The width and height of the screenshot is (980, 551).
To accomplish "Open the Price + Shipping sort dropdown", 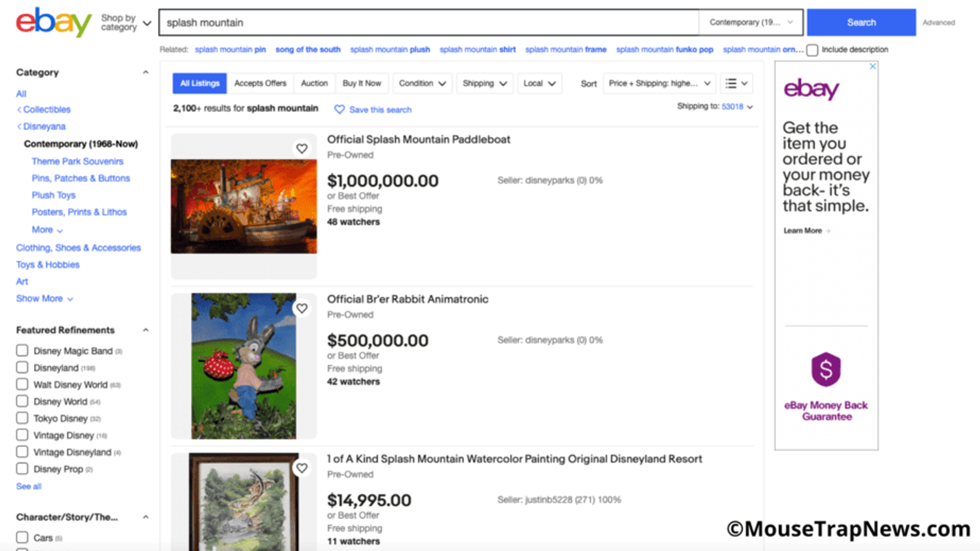I will (x=660, y=83).
